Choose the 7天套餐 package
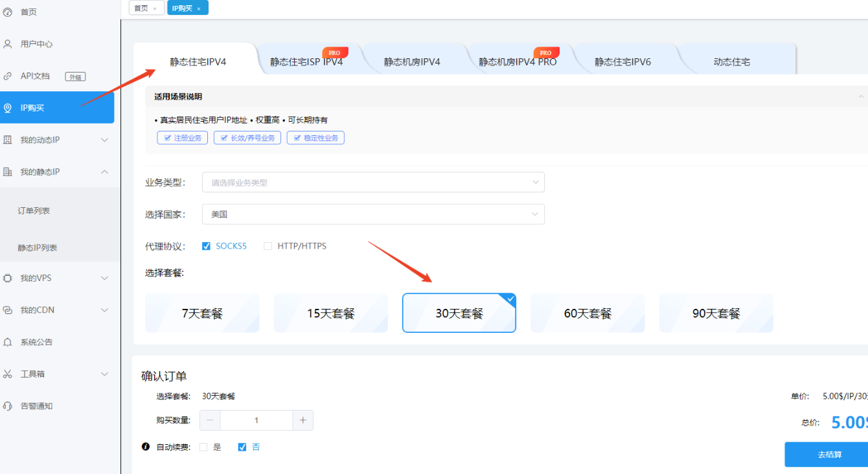 202,313
